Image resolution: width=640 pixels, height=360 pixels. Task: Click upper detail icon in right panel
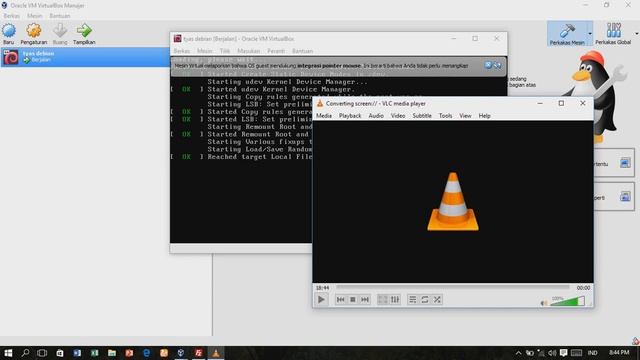(x=625, y=163)
